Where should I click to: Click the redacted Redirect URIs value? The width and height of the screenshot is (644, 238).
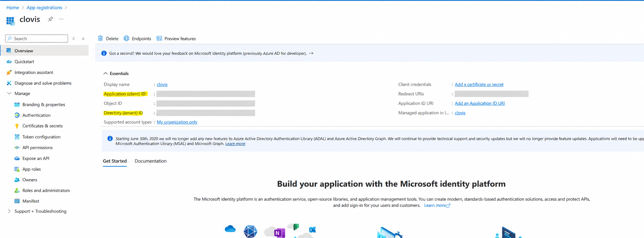(491, 94)
